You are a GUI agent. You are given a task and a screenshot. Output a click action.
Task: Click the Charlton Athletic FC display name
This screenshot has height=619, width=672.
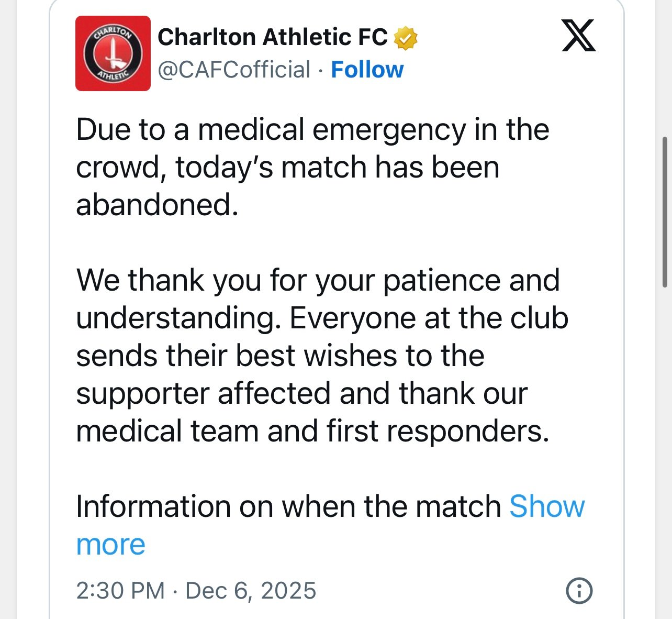272,37
